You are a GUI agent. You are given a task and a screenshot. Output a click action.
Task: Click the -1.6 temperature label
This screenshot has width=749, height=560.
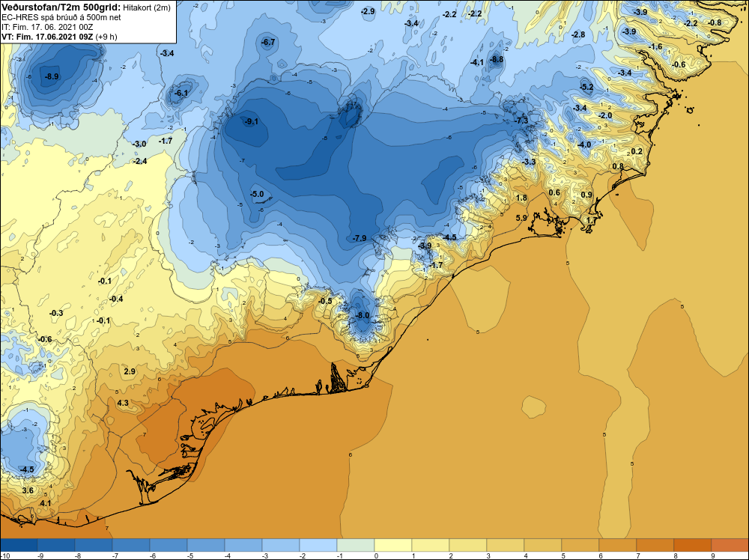tap(656, 46)
